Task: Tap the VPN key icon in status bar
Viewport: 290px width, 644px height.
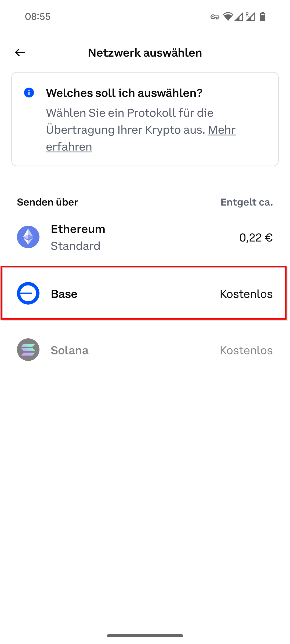Action: [215, 17]
